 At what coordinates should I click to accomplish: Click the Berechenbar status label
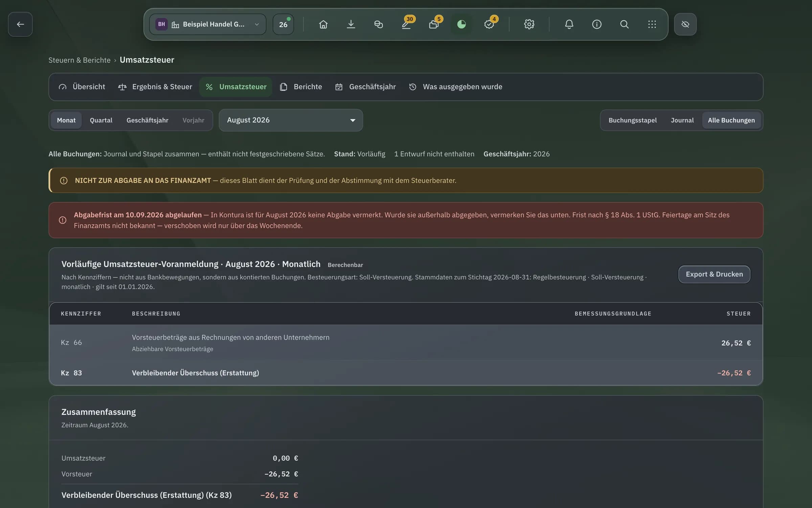pyautogui.click(x=345, y=265)
